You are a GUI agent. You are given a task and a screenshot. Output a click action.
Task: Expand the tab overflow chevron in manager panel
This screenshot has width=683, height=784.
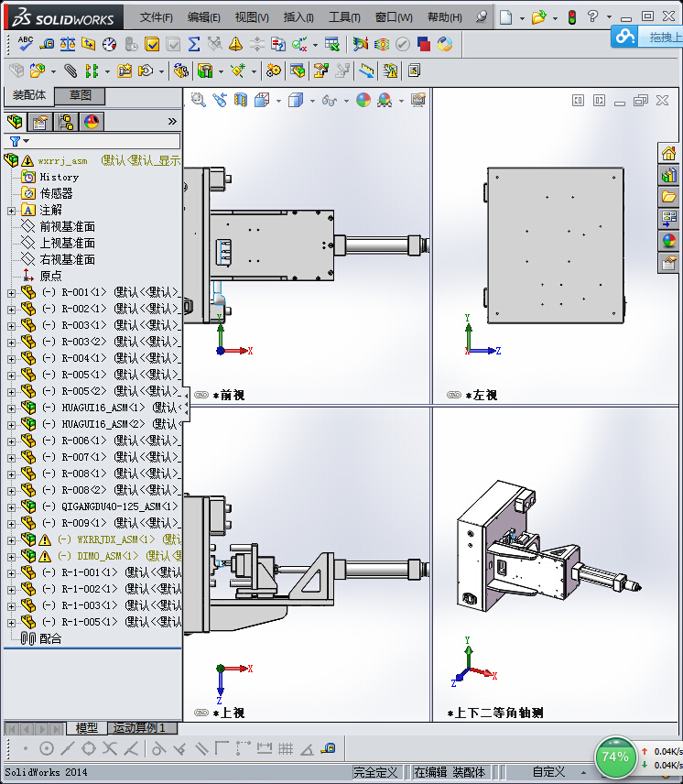(172, 122)
